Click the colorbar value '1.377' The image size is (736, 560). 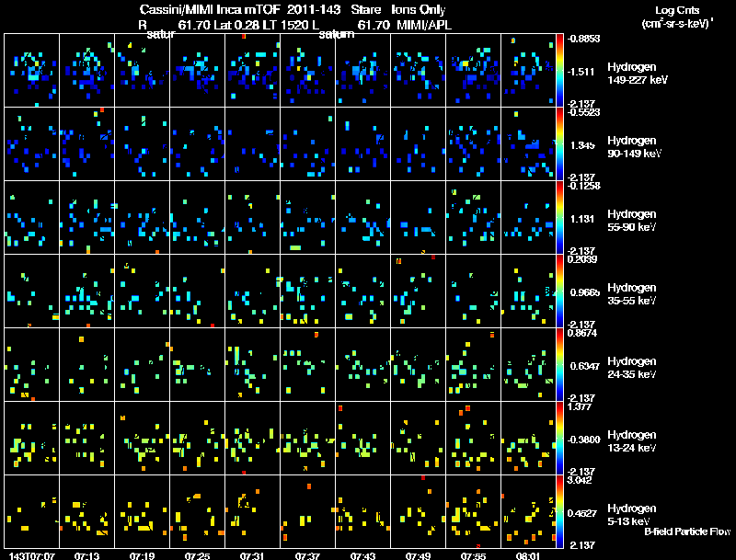coord(580,406)
